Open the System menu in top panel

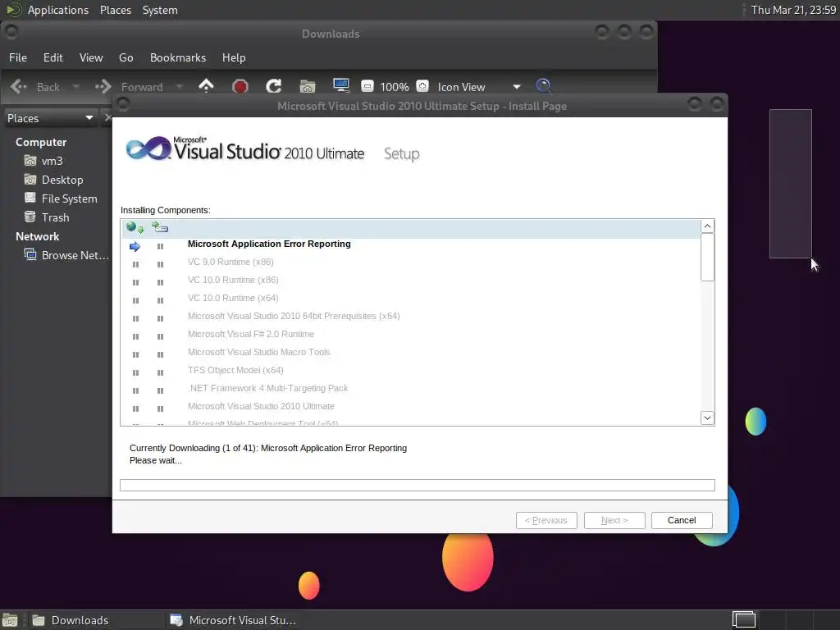click(x=160, y=10)
